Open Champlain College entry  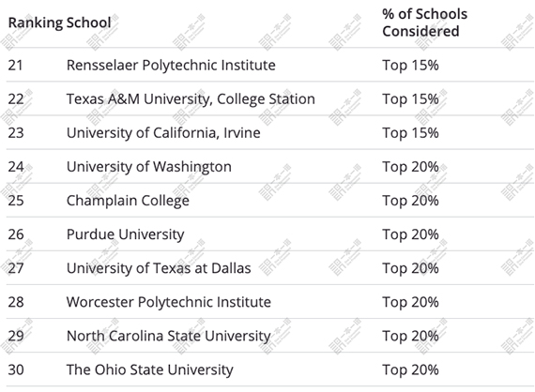coord(128,201)
